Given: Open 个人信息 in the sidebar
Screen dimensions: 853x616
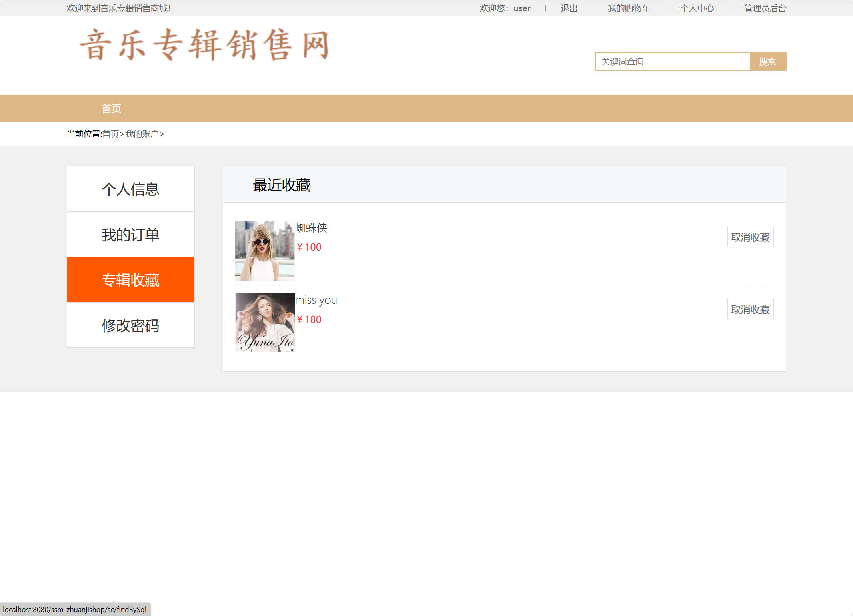Looking at the screenshot, I should coord(130,189).
